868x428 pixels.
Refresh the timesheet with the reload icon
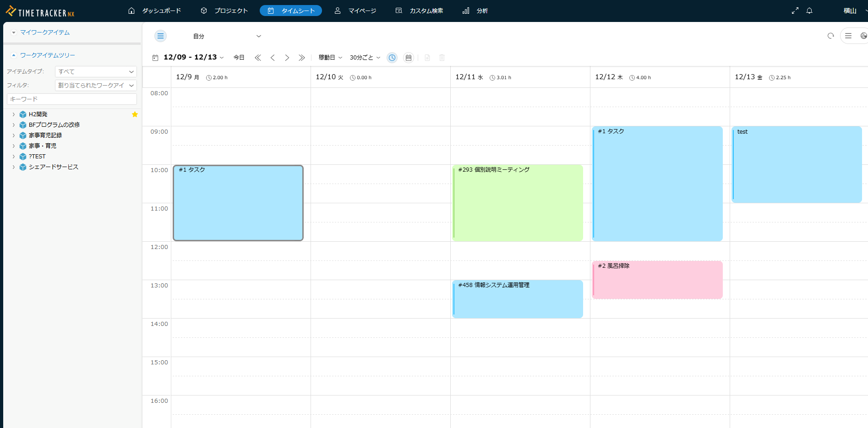830,36
